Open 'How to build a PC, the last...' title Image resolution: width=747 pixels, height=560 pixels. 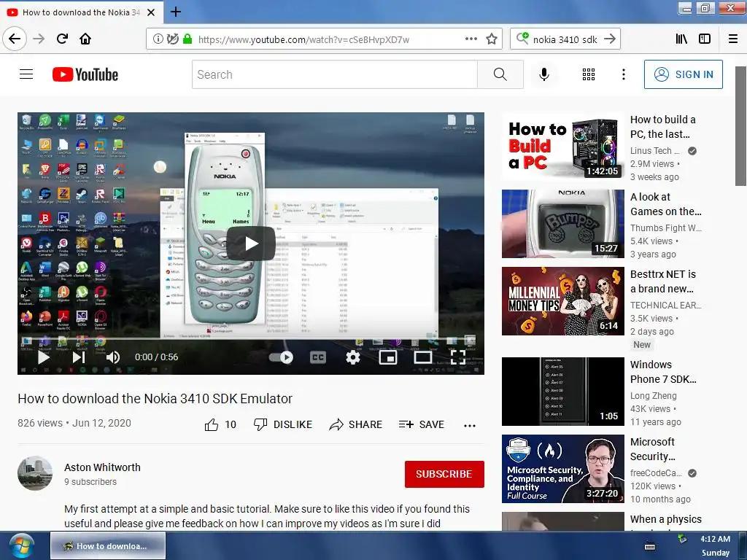[x=662, y=127]
